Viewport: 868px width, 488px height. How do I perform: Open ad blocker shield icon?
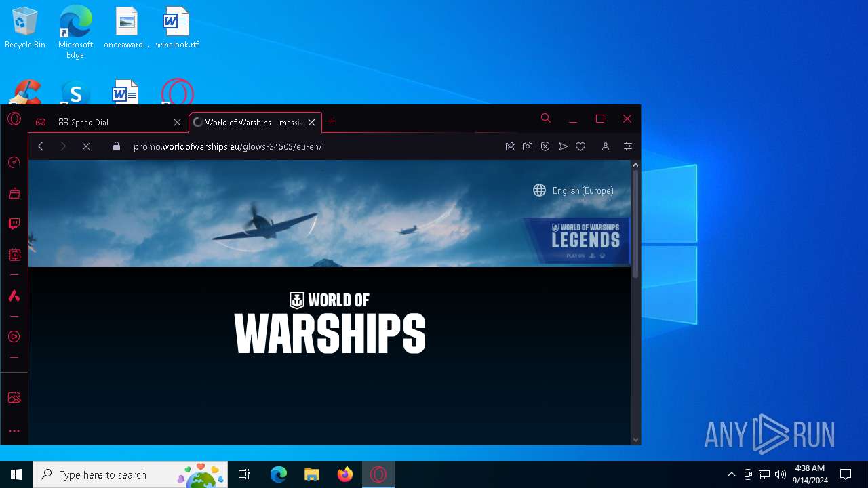545,146
